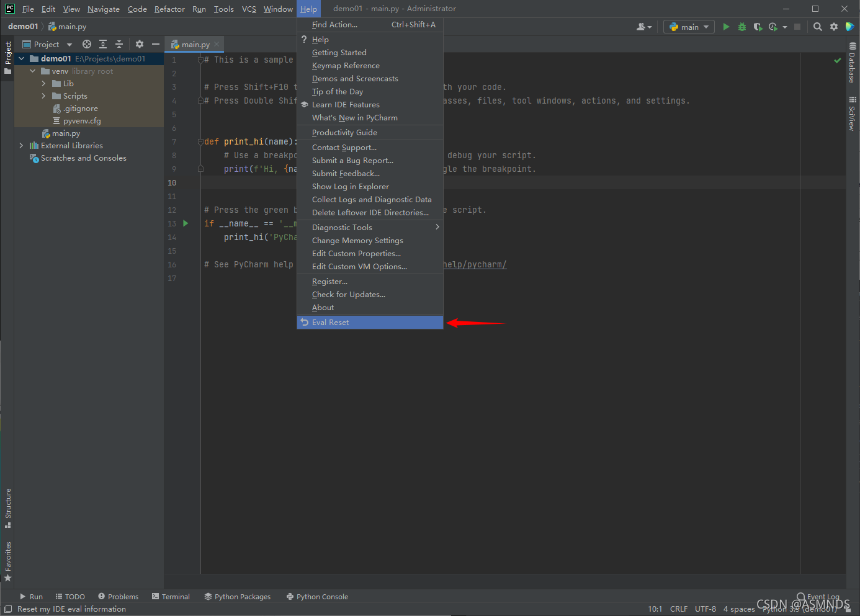Open the Favorites side tool window
Image resolution: width=860 pixels, height=616 pixels.
click(x=8, y=562)
